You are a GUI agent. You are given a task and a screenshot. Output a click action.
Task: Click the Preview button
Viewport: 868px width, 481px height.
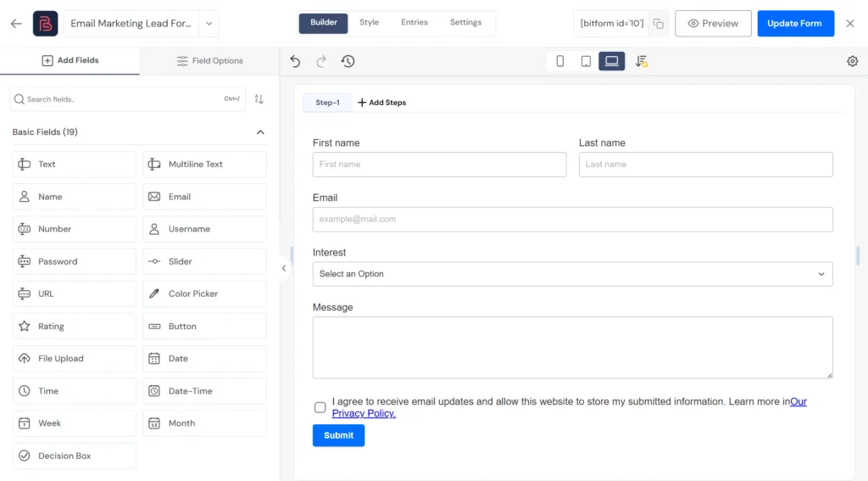point(713,23)
